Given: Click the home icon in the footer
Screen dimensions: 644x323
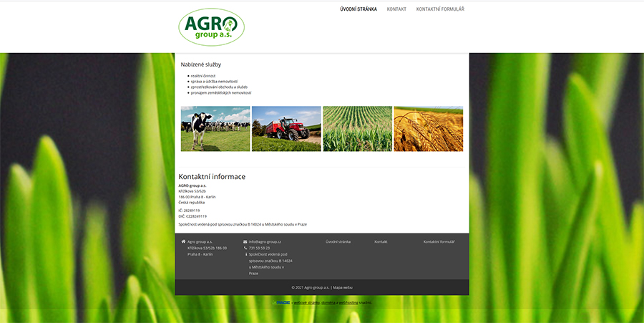Looking at the screenshot, I should (183, 241).
